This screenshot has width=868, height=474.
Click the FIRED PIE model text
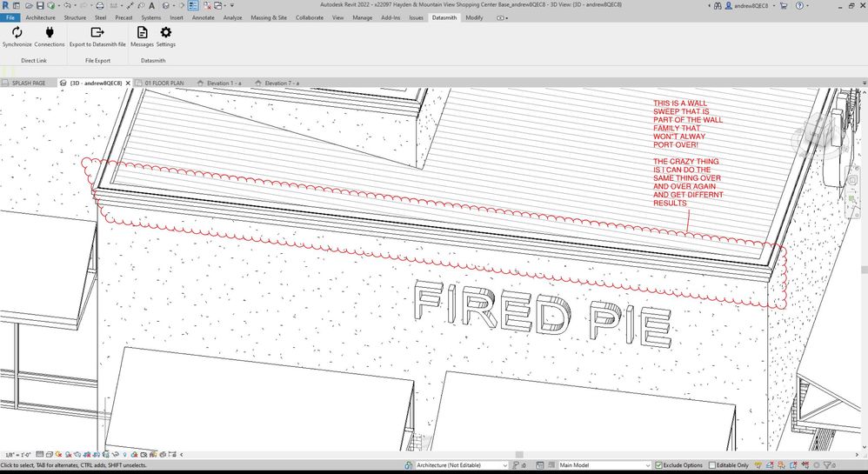point(543,313)
